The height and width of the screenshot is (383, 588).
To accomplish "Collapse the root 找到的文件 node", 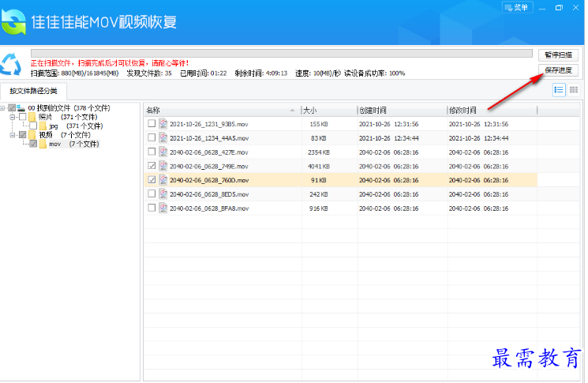I will point(3,108).
